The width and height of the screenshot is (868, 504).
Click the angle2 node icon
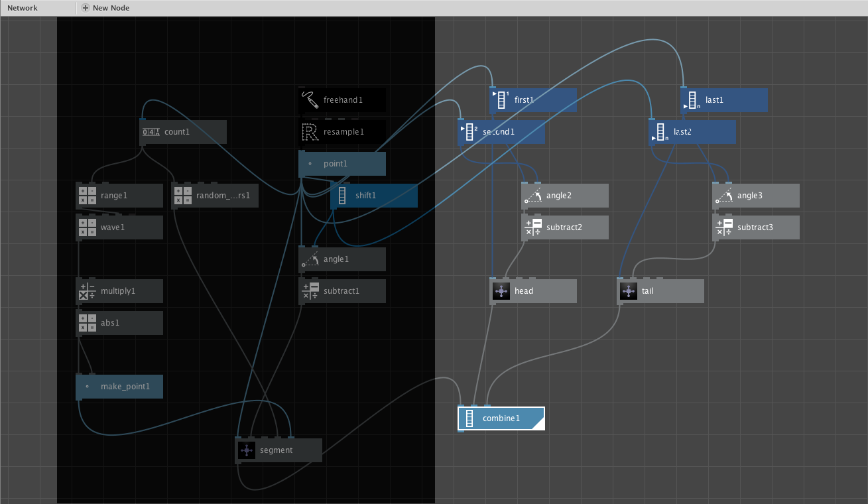[533, 196]
